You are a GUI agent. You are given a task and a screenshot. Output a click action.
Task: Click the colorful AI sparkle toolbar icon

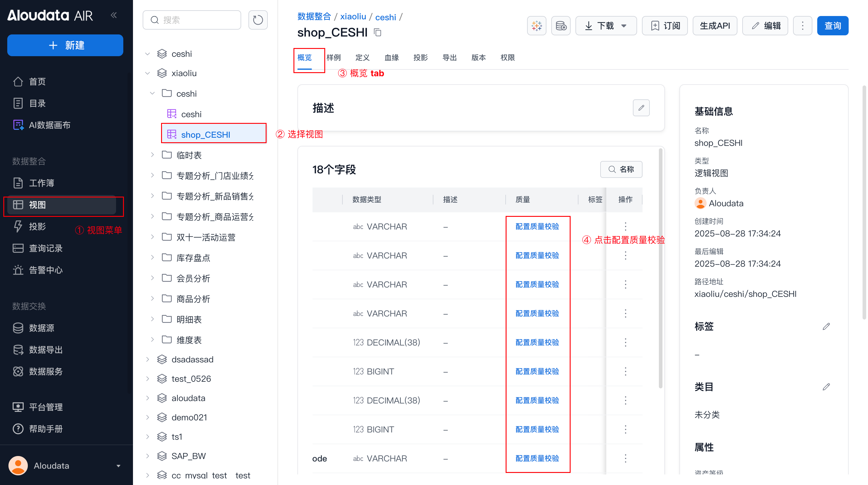536,26
